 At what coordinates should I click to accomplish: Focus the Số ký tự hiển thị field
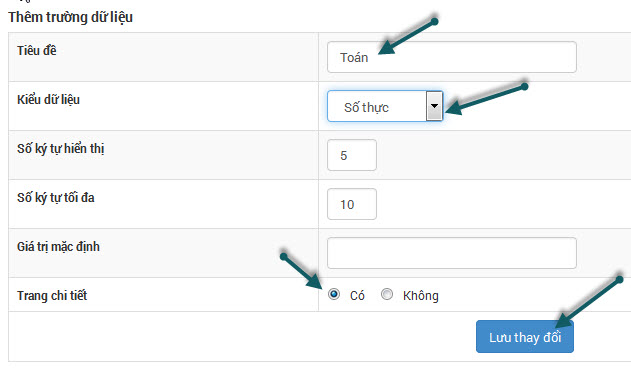point(352,155)
